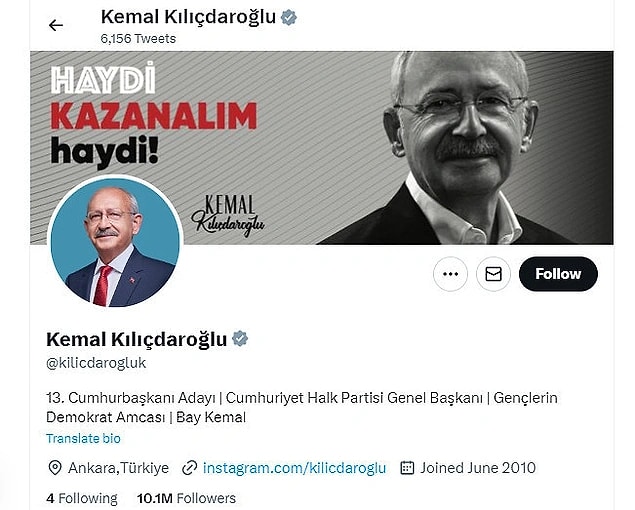
Task: Click the calendar joined icon
Action: (x=407, y=467)
